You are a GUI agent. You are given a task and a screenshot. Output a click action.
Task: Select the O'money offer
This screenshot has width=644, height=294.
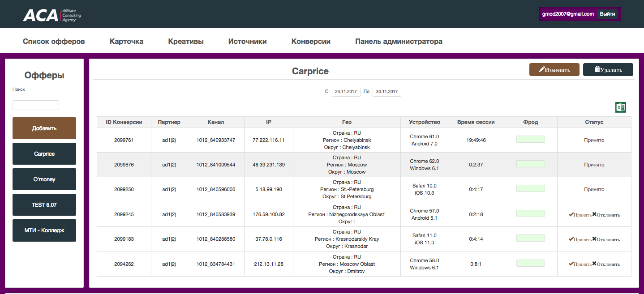44,179
